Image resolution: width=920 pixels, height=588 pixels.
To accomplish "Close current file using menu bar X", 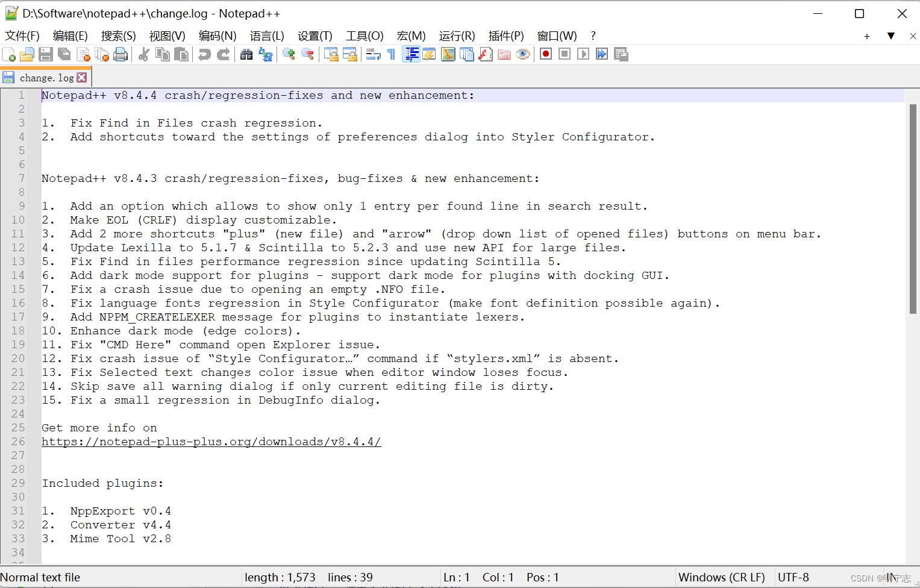I will pos(913,36).
